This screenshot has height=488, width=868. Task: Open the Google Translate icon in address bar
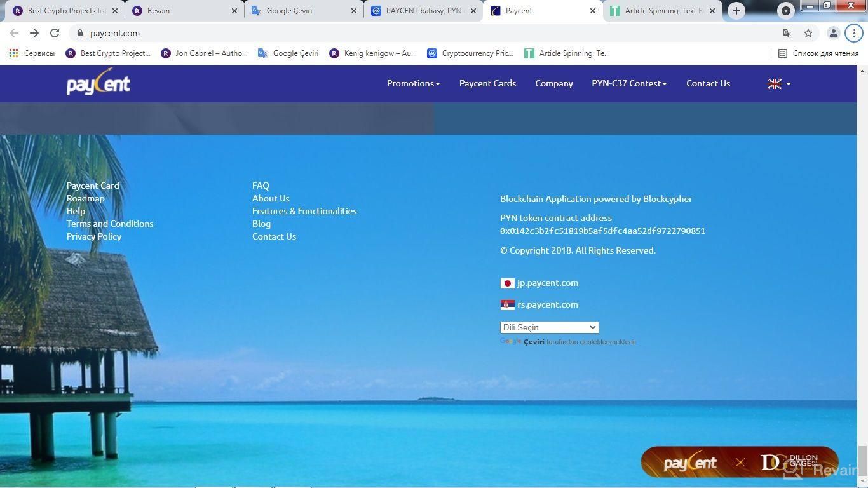[x=788, y=33]
